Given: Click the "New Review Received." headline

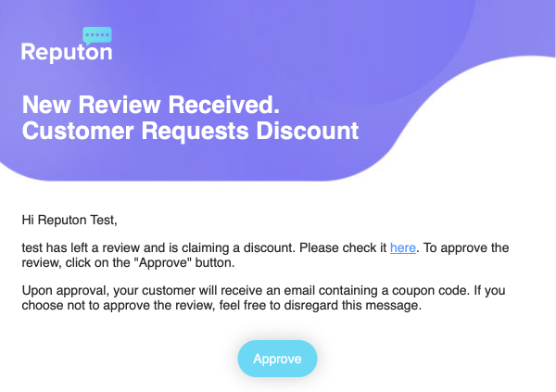Looking at the screenshot, I should (x=150, y=103).
